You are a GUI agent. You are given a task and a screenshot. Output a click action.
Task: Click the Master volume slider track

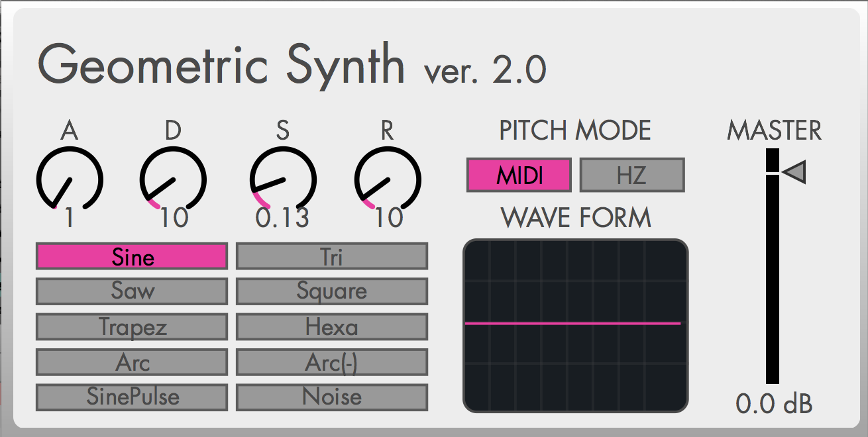pyautogui.click(x=773, y=266)
